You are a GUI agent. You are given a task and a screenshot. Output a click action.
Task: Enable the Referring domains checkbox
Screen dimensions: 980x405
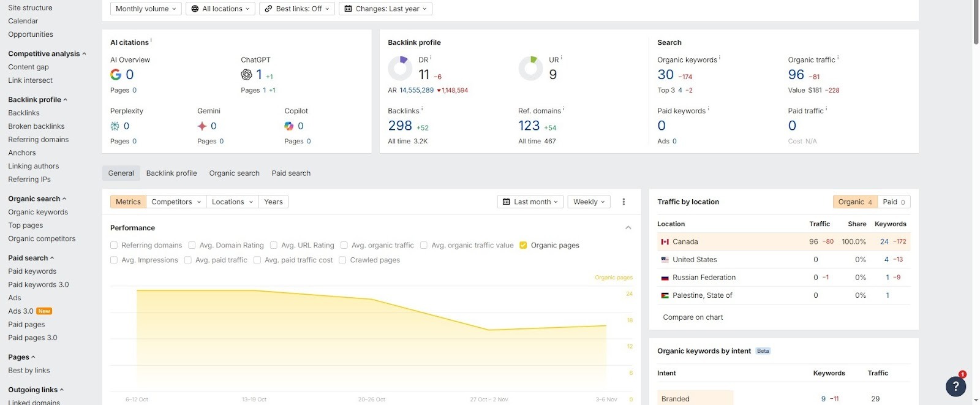(x=114, y=245)
